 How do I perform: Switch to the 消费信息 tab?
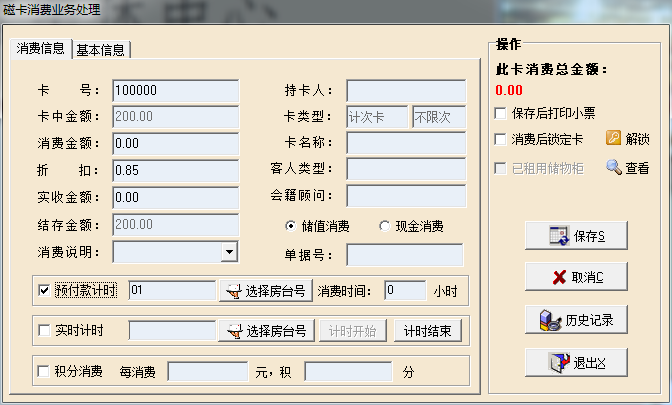(42, 49)
